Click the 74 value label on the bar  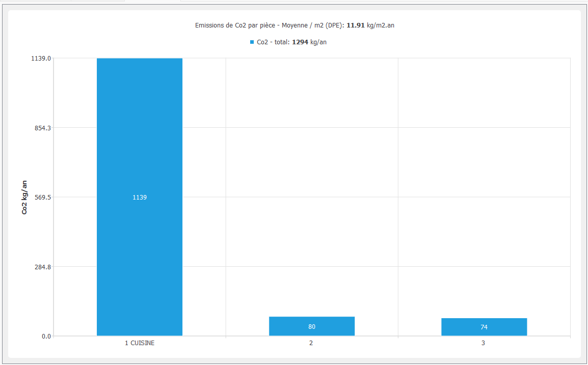point(484,327)
